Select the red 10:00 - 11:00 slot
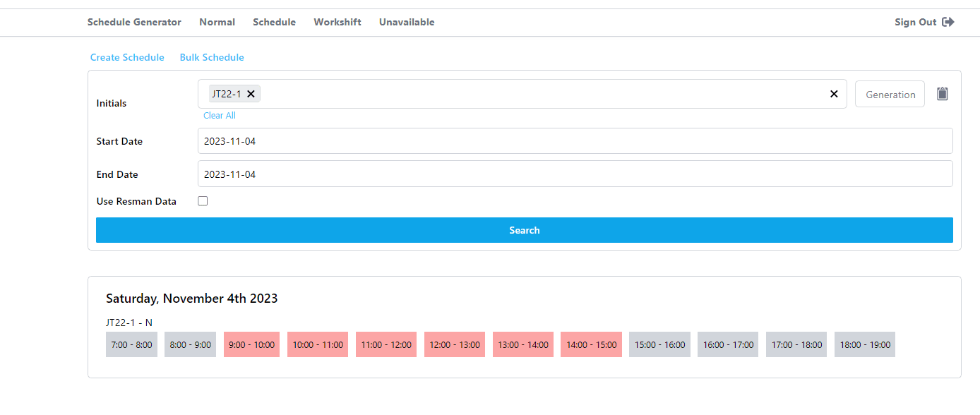The image size is (980, 415). point(318,344)
